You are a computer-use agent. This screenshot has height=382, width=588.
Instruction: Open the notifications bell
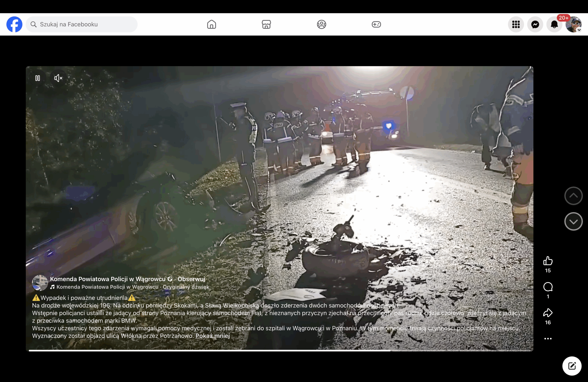point(554,24)
